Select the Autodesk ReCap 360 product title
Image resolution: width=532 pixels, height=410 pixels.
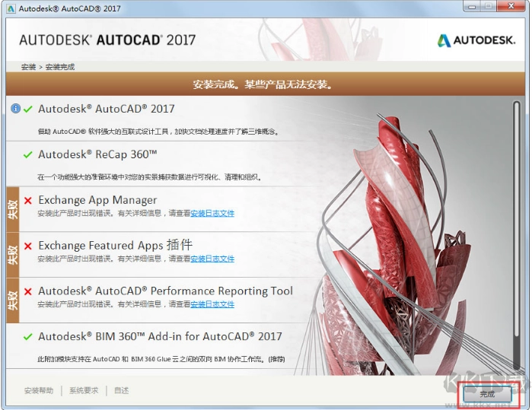(97, 154)
